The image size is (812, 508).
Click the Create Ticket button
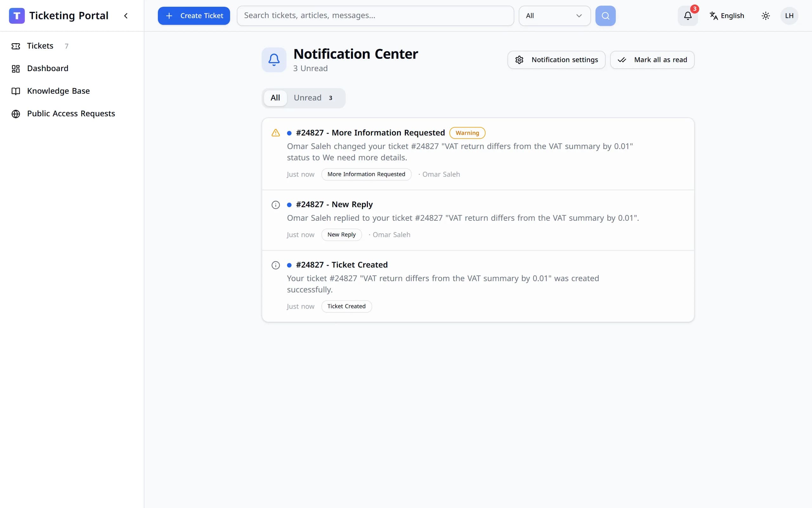click(x=194, y=16)
